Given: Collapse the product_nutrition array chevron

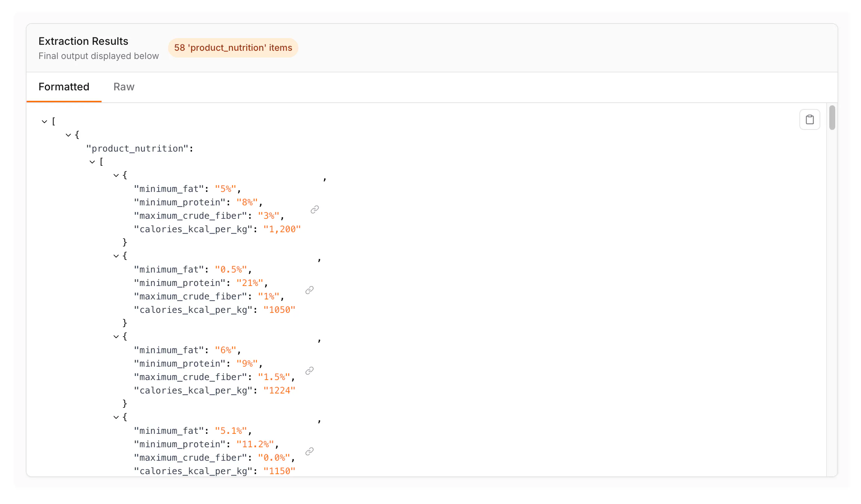Looking at the screenshot, I should pos(92,162).
